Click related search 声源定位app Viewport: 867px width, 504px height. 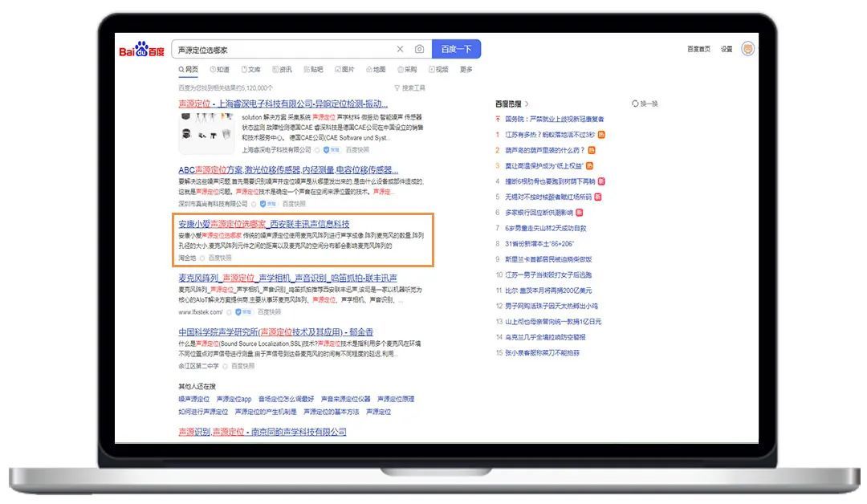234,399
